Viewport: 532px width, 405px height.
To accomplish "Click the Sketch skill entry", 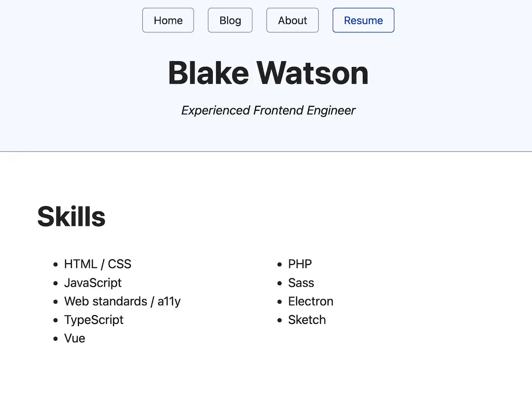I will coord(307,320).
